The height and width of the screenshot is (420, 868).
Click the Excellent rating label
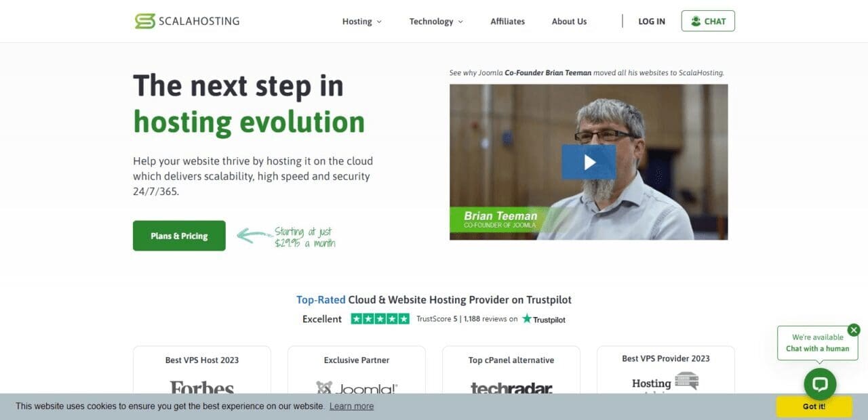(322, 319)
